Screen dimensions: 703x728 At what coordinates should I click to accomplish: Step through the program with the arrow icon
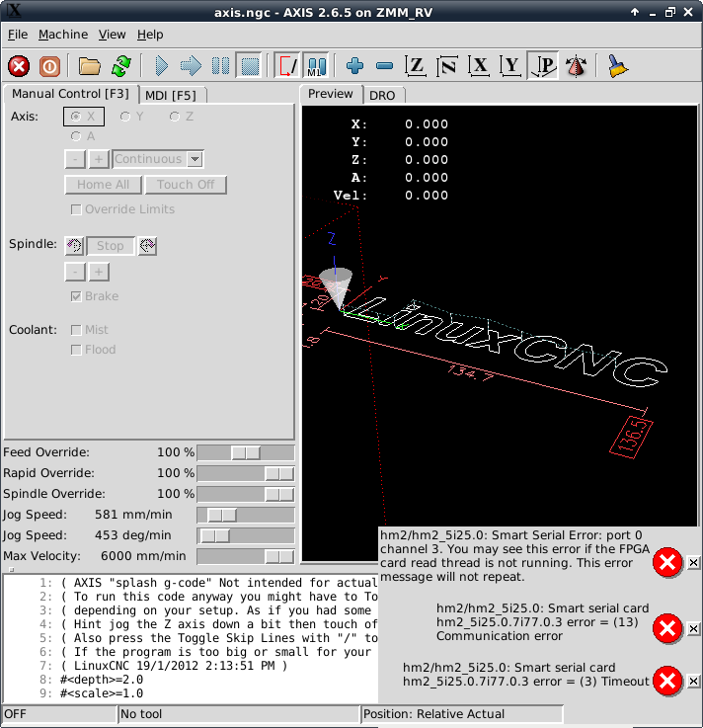191,66
